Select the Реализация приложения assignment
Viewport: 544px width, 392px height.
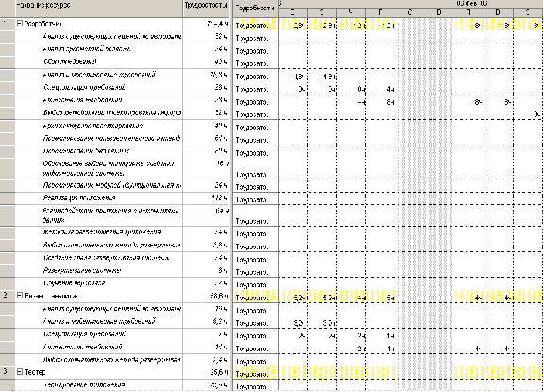pos(79,198)
